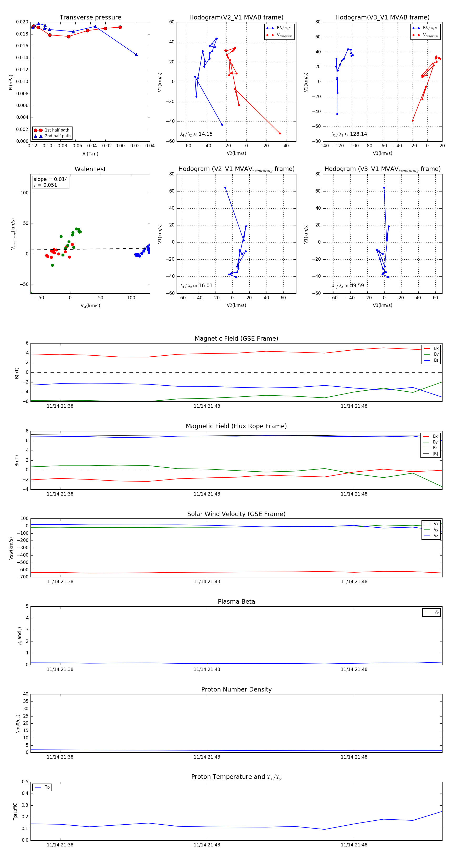Click the 'Magnetic Field (GSE Frame)' title
The width and height of the screenshot is (473, 868).
coord(236,339)
